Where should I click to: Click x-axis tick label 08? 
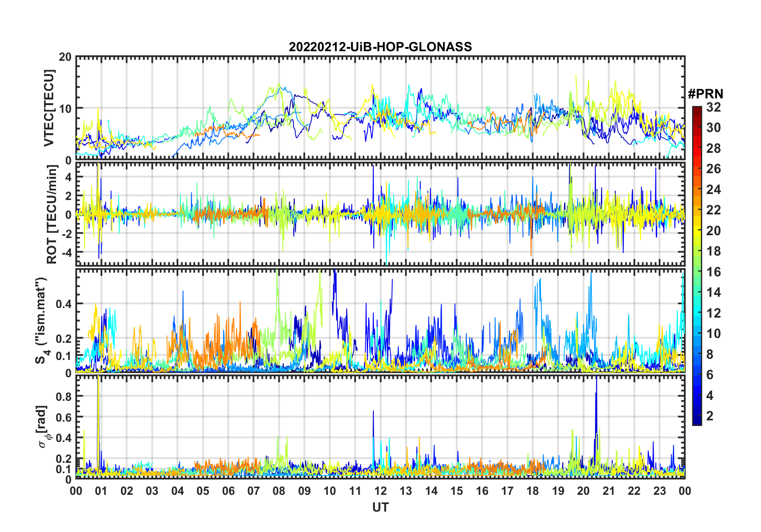(279, 491)
